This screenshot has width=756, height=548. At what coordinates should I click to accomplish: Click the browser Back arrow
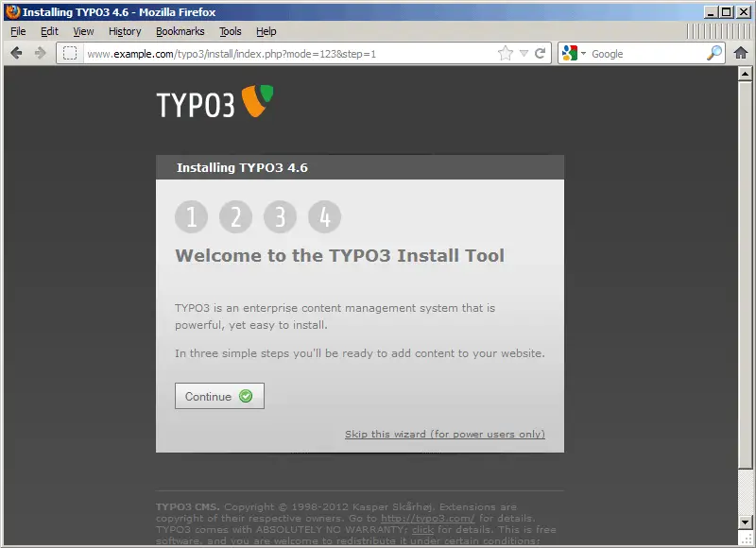click(x=16, y=53)
